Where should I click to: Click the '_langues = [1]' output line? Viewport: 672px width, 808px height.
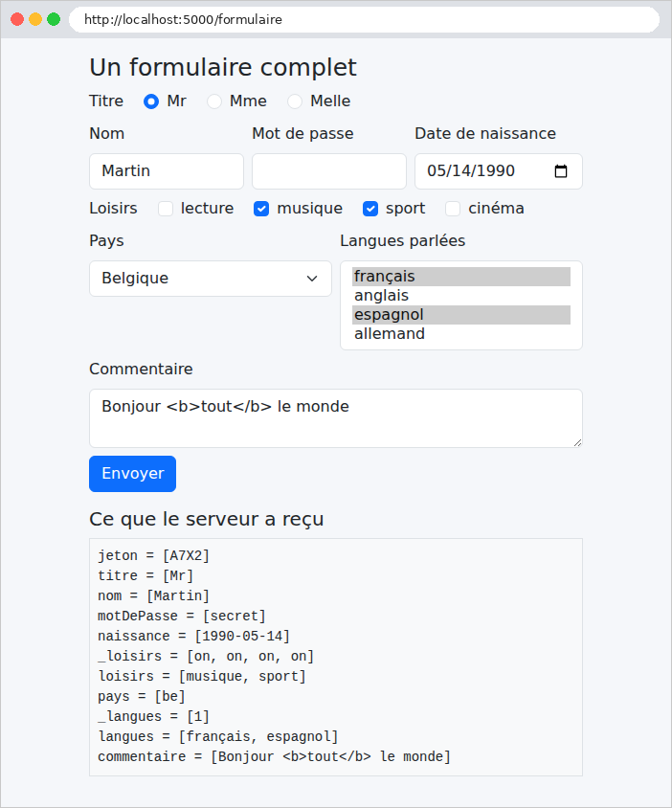(x=153, y=716)
